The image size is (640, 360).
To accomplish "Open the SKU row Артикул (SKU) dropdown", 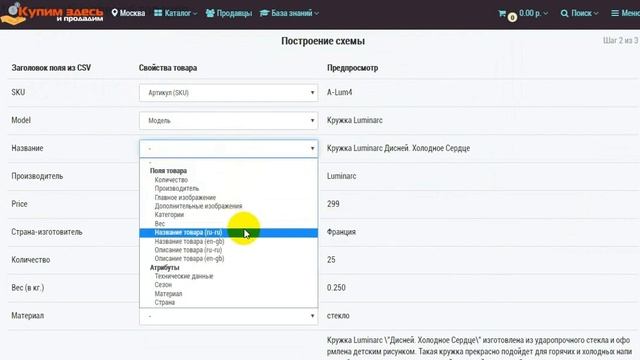I will tap(228, 93).
